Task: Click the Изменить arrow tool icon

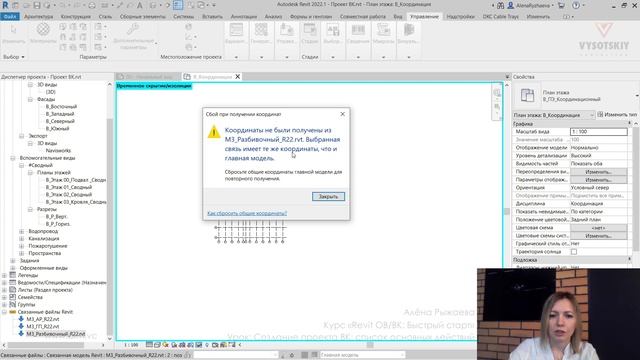Action: [x=13, y=29]
